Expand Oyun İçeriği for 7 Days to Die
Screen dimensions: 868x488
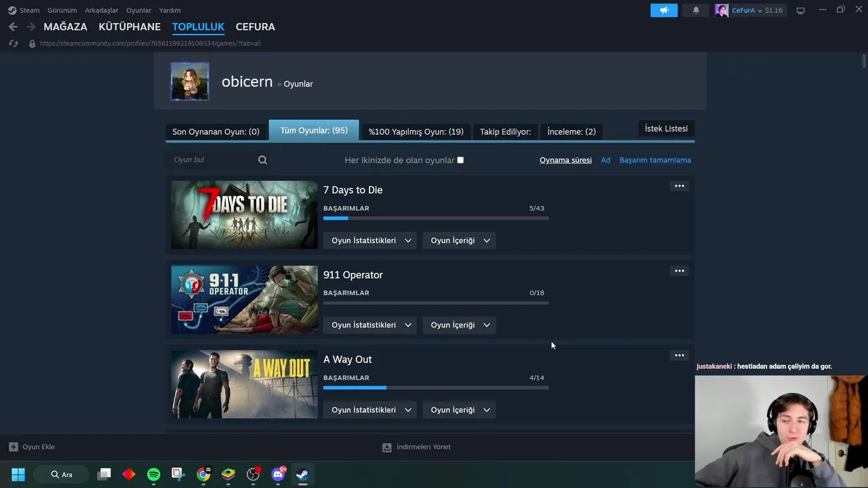point(460,240)
